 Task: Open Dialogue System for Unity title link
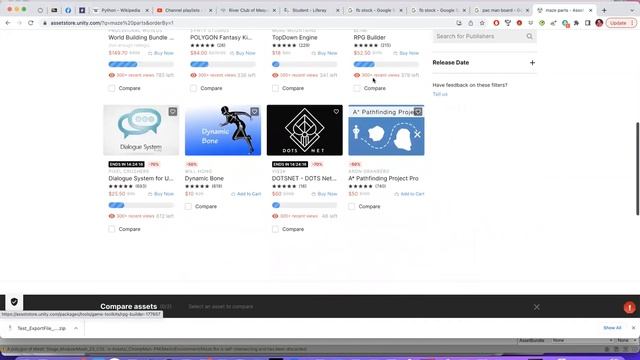[141, 178]
